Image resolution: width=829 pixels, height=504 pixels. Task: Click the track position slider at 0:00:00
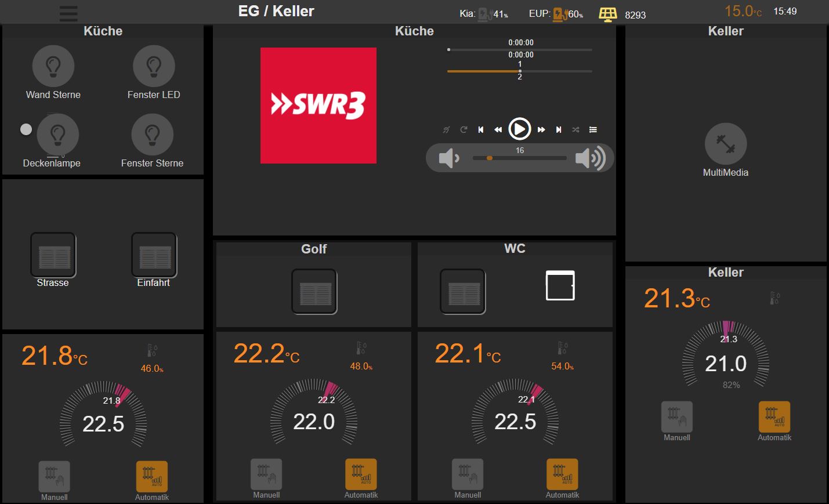[x=520, y=50]
